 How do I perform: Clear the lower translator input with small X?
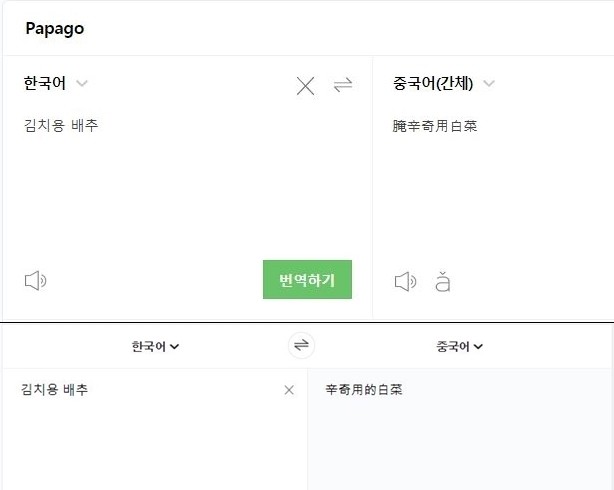289,390
